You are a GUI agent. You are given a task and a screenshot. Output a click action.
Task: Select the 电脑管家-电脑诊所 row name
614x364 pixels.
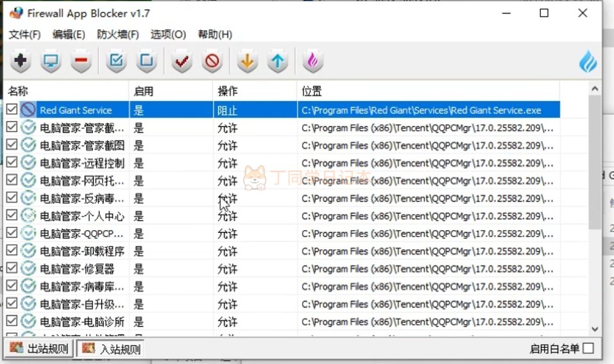(x=82, y=322)
